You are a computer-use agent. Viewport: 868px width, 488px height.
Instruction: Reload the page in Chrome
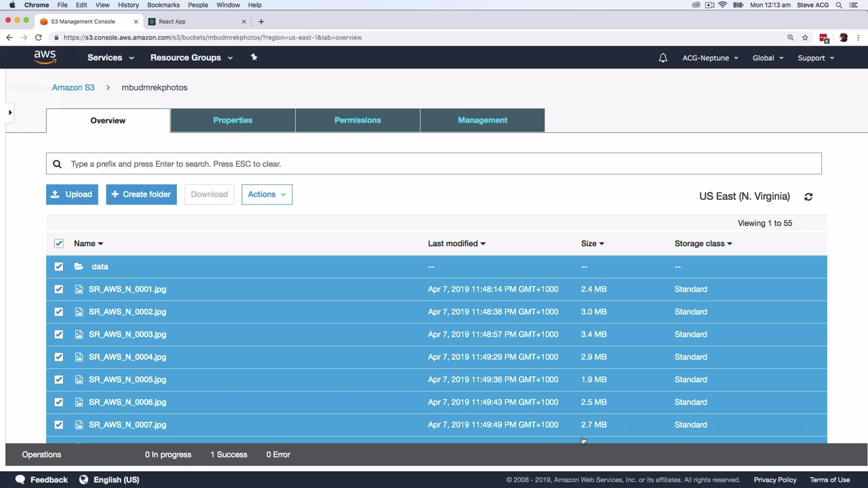[x=39, y=38]
